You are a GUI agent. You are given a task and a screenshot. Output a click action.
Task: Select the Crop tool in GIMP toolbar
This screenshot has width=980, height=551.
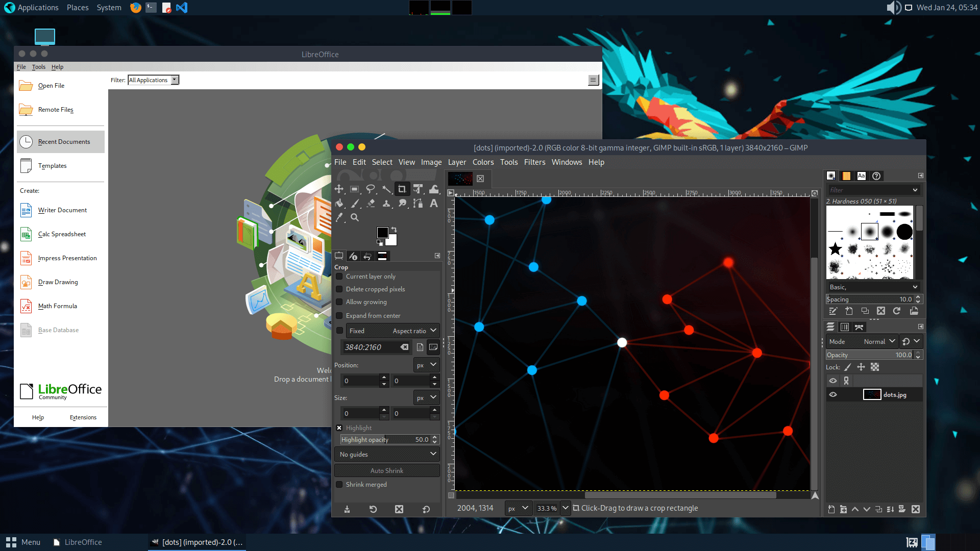(x=401, y=189)
